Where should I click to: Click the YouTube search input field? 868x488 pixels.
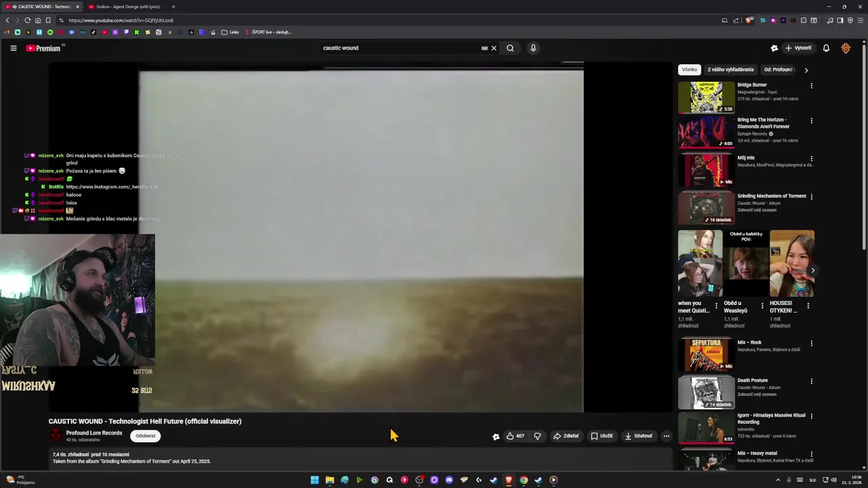400,48
